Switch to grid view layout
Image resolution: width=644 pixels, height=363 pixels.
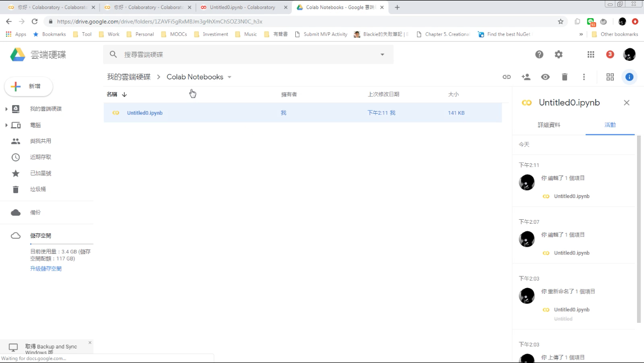pyautogui.click(x=610, y=77)
